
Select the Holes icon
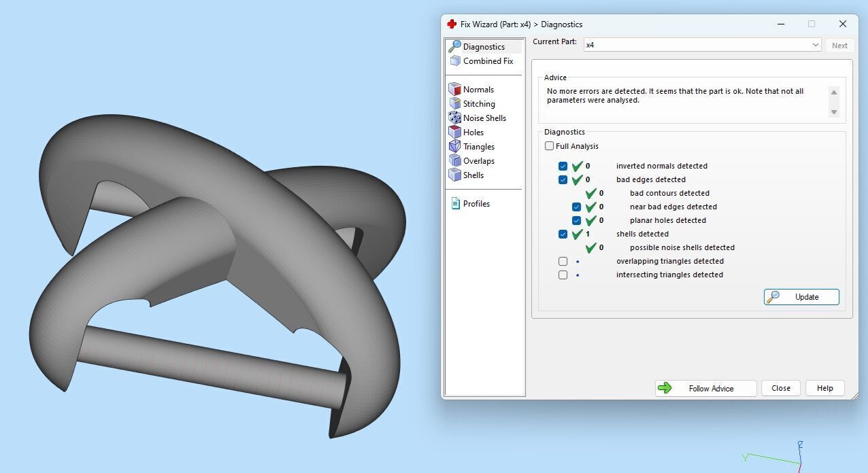[454, 132]
